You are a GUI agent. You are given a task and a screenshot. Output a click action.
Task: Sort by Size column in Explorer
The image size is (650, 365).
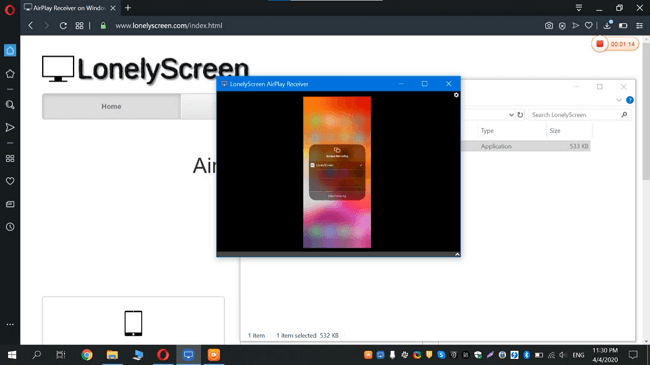[555, 131]
